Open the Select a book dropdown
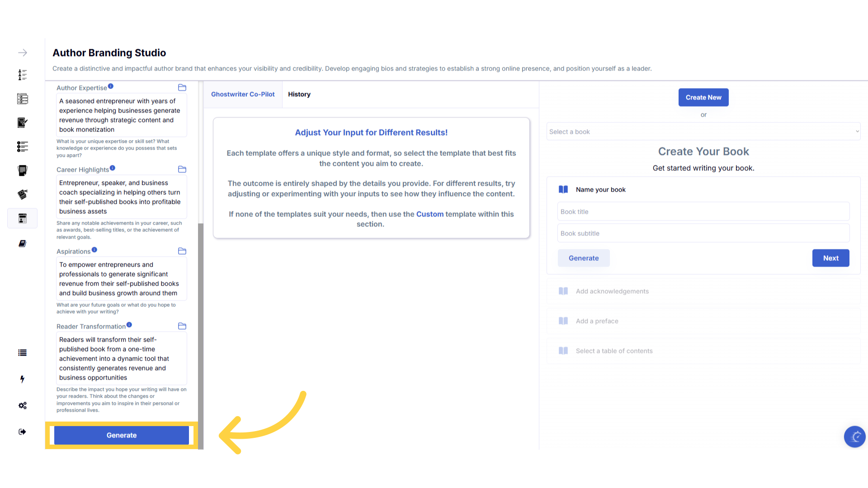The width and height of the screenshot is (868, 488). (x=703, y=132)
